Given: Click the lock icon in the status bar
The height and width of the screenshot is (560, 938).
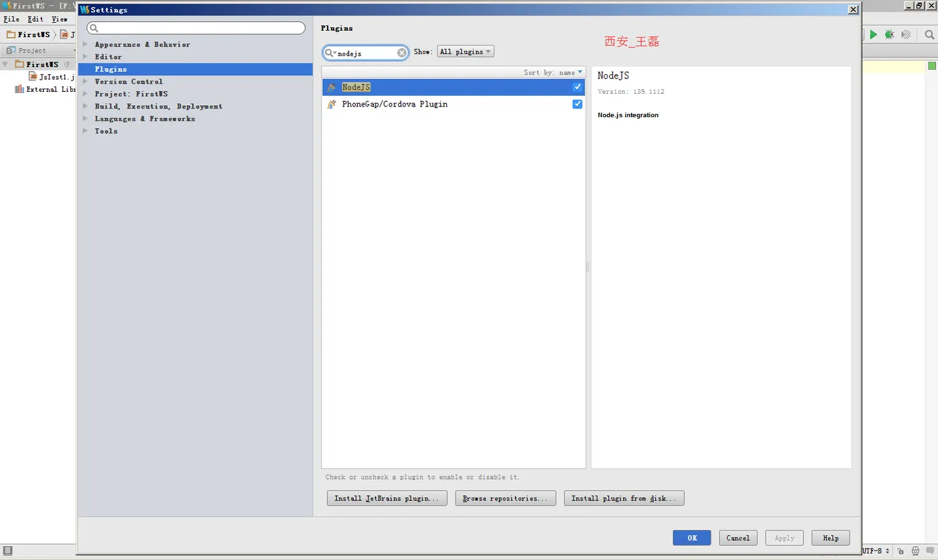Looking at the screenshot, I should coord(901,551).
